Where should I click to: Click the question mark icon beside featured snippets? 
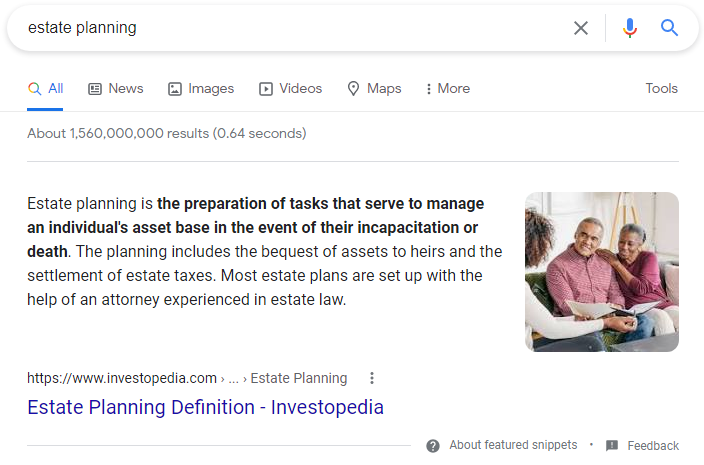(433, 446)
